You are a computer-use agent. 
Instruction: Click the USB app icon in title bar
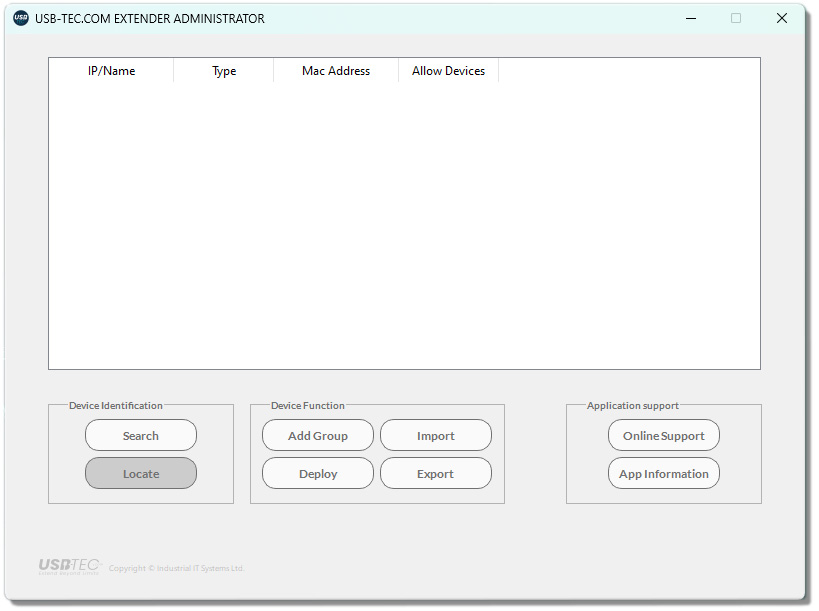[x=21, y=18]
